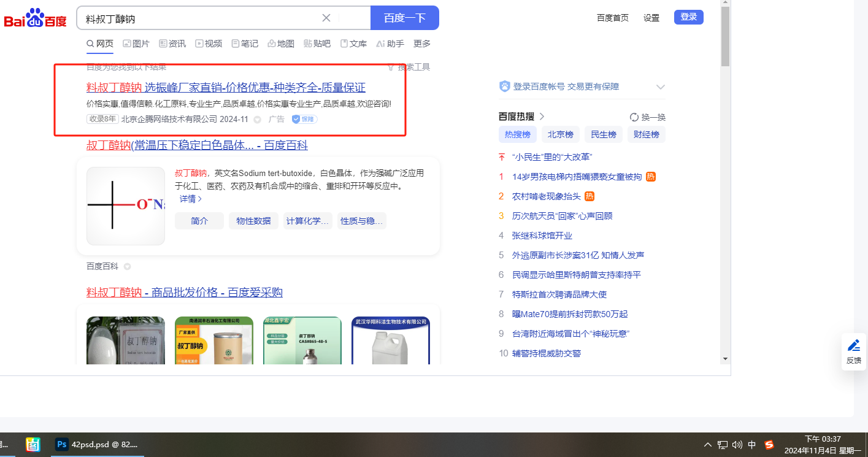868x457 pixels.
Task: Click the page vertical scrollbar thumb
Action: (x=725, y=37)
